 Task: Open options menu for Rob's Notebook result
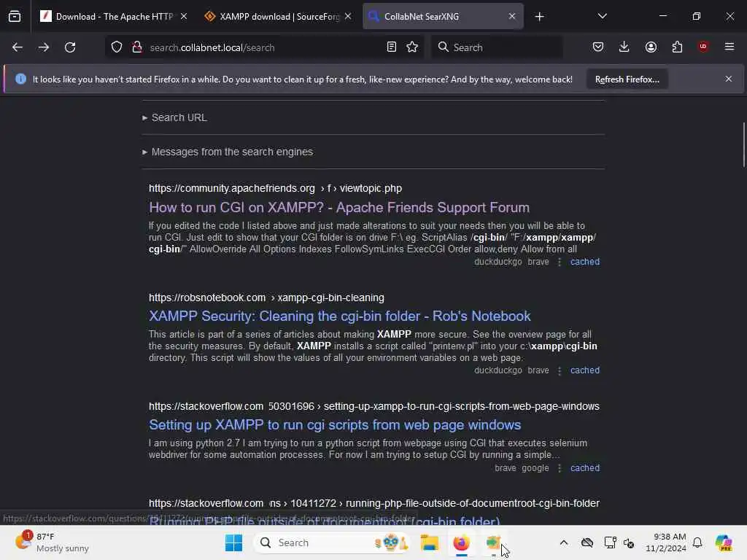click(560, 370)
